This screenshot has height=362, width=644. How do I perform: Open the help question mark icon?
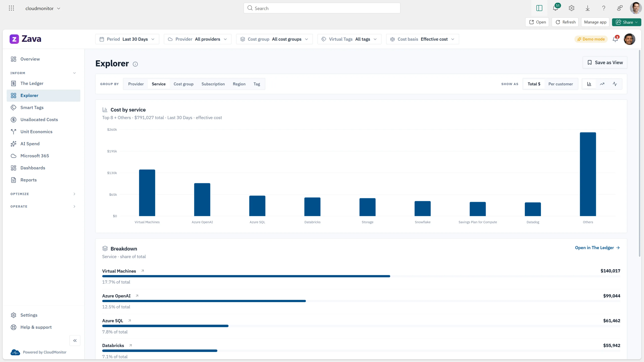tap(604, 8)
